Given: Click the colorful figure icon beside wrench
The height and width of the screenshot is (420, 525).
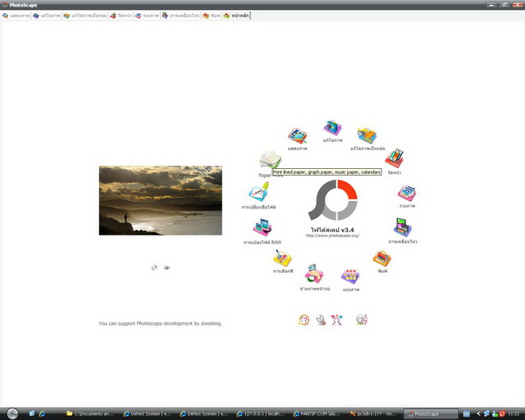Looking at the screenshot, I should (x=337, y=320).
